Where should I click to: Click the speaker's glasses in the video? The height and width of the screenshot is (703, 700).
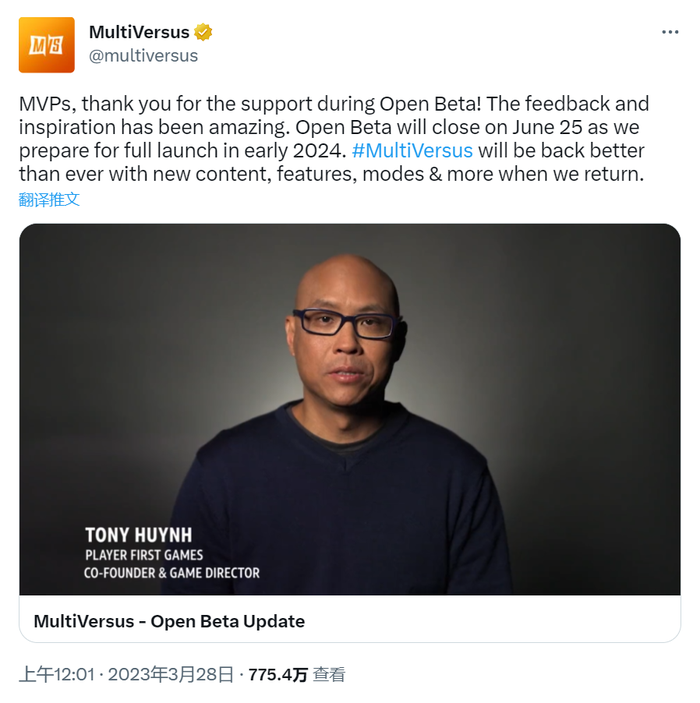[x=344, y=323]
